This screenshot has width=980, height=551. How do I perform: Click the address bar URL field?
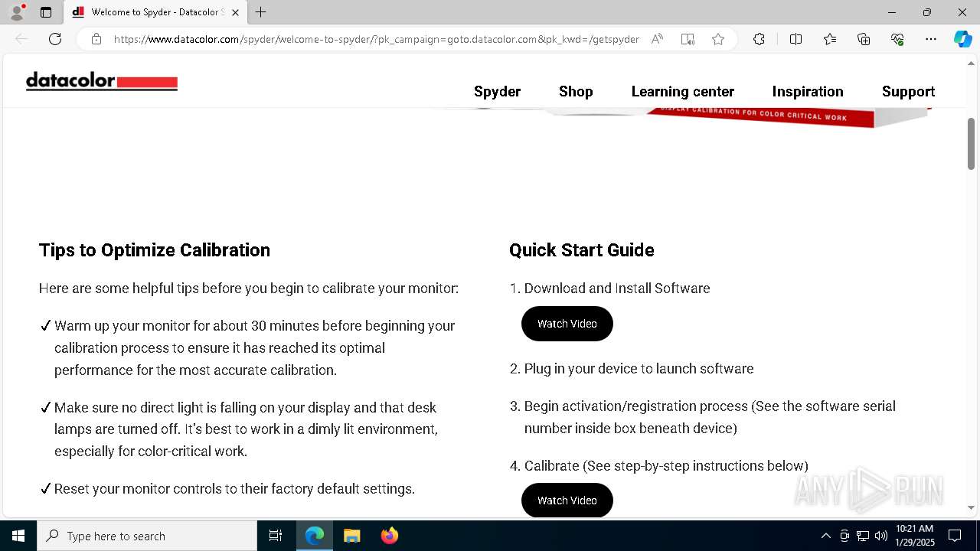click(x=376, y=39)
